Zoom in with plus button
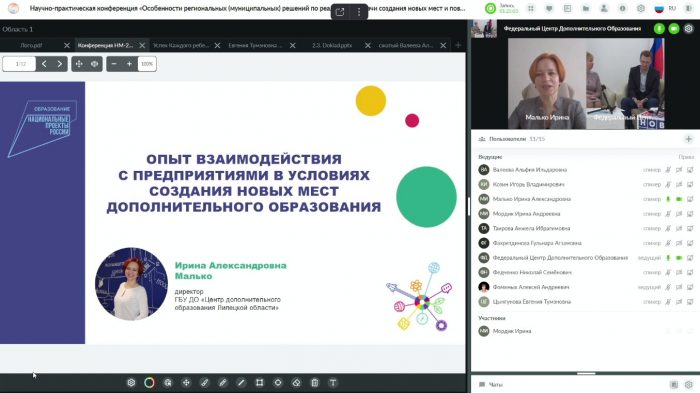Image resolution: width=700 pixels, height=393 pixels. 129,64
